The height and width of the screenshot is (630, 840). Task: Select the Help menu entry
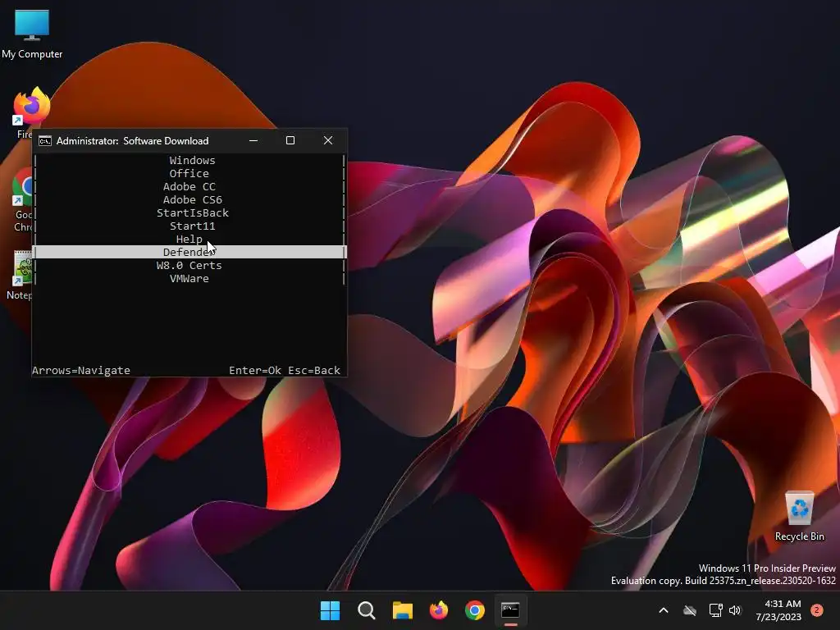[189, 239]
